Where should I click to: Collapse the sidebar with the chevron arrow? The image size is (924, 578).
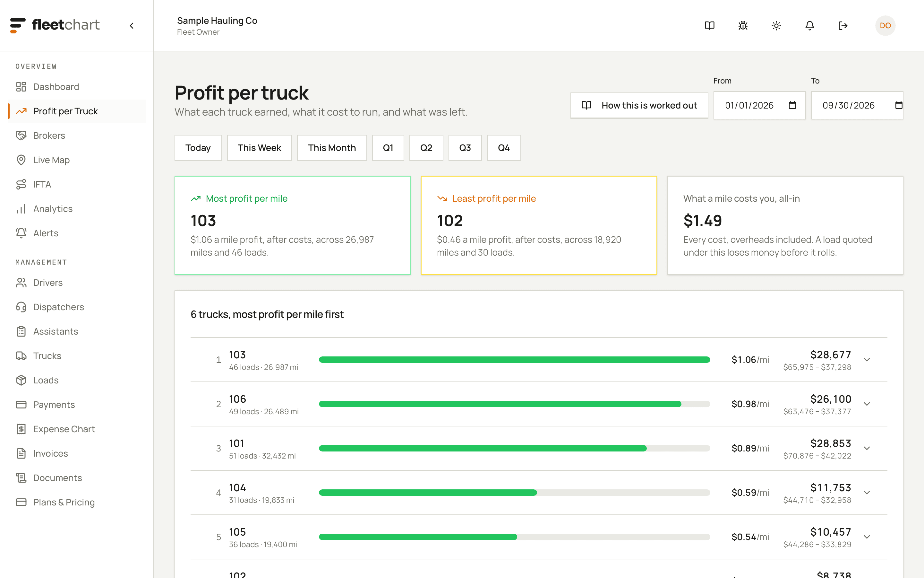click(132, 26)
